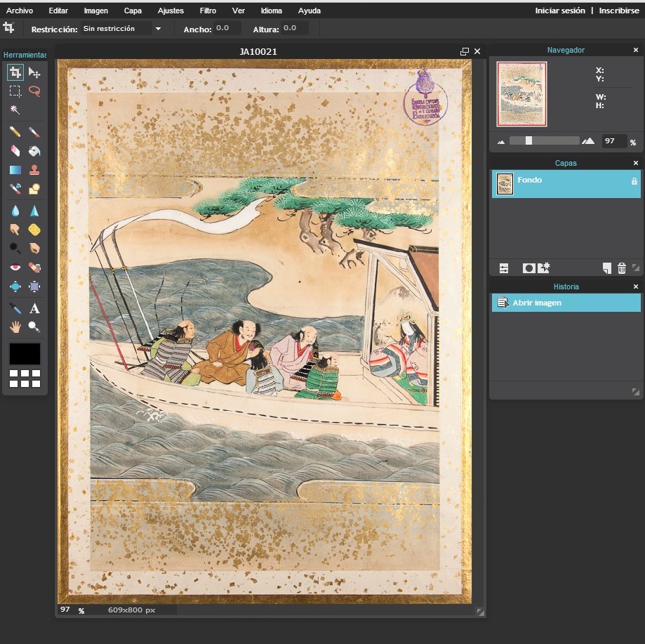The height and width of the screenshot is (644, 645).
Task: Select the Pencil tool
Action: pos(15,132)
